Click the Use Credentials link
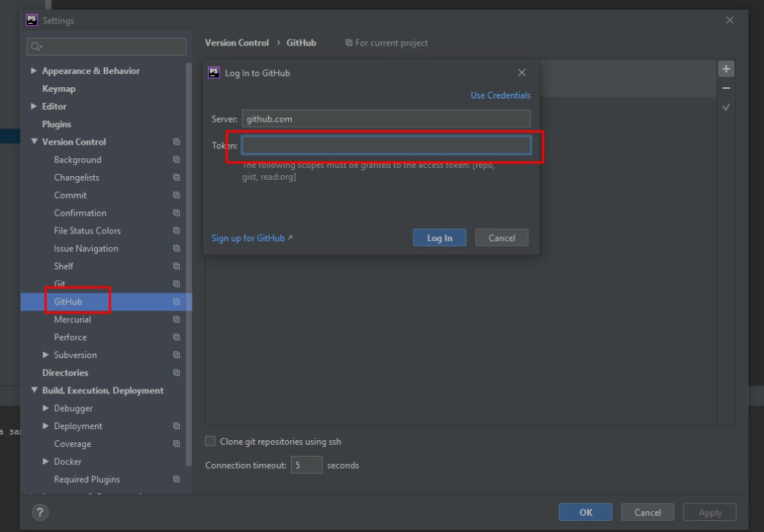The image size is (764, 532). tap(501, 96)
